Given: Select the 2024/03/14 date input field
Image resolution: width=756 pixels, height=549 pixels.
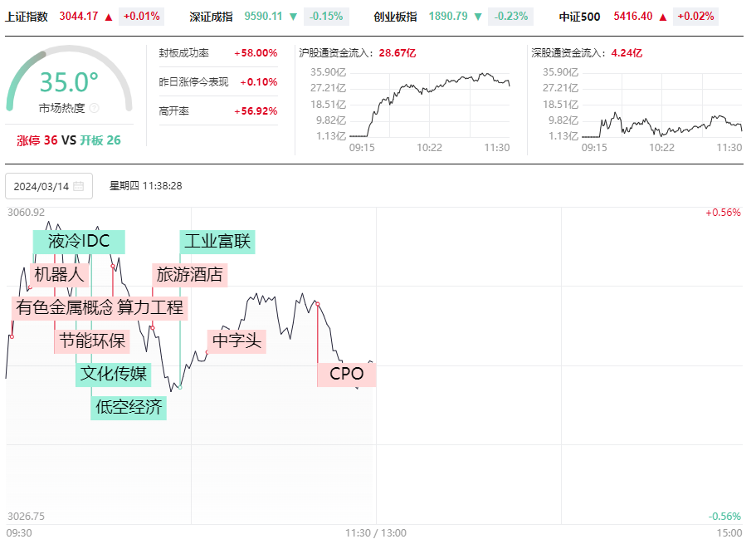Looking at the screenshot, I should click(x=49, y=186).
